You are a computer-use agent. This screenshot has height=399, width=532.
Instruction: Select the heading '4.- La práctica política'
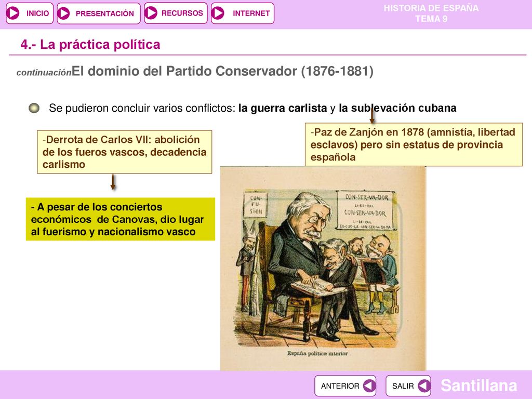(90, 45)
